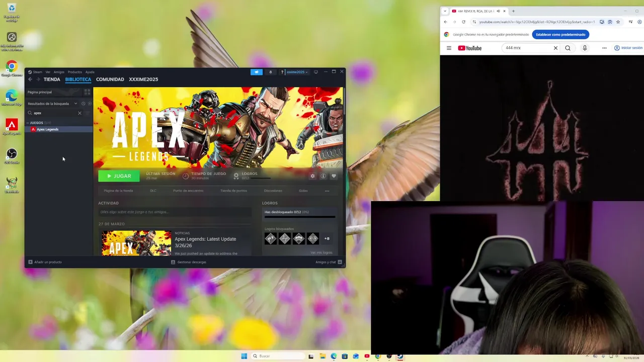Image resolution: width=644 pixels, height=362 pixels.
Task: Click the apex library search field
Action: pos(54,113)
